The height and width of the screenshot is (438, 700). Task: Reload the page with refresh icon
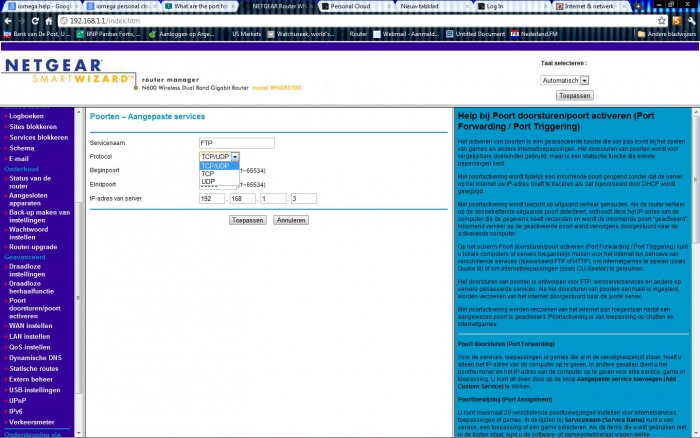(35, 21)
